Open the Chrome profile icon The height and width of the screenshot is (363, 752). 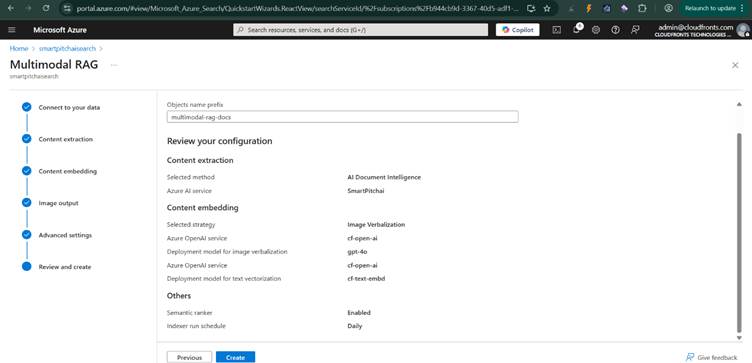click(x=668, y=8)
